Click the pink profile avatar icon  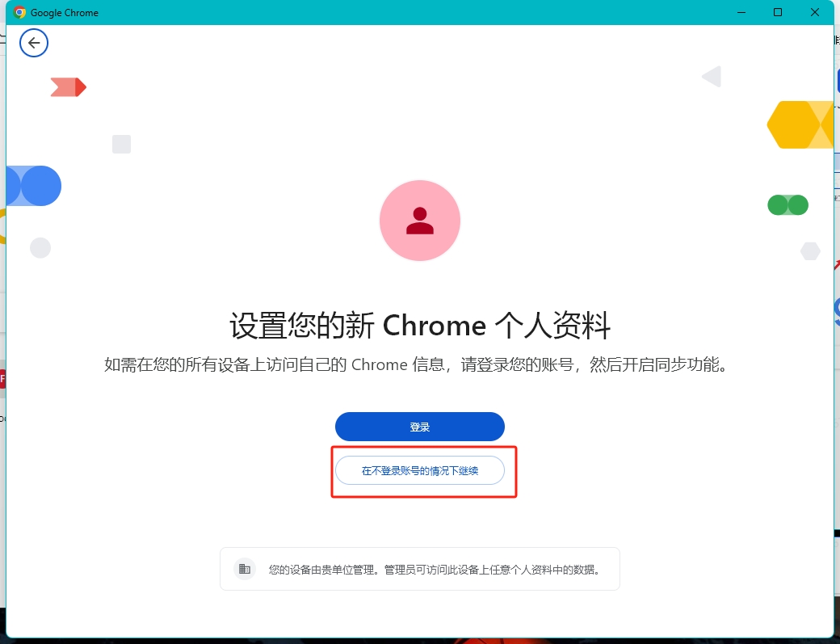(x=420, y=221)
